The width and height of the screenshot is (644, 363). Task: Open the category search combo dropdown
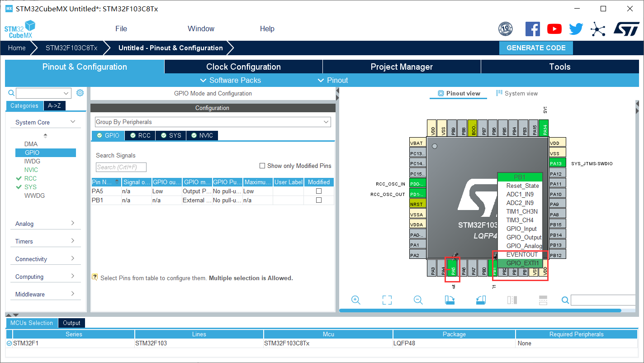[66, 93]
